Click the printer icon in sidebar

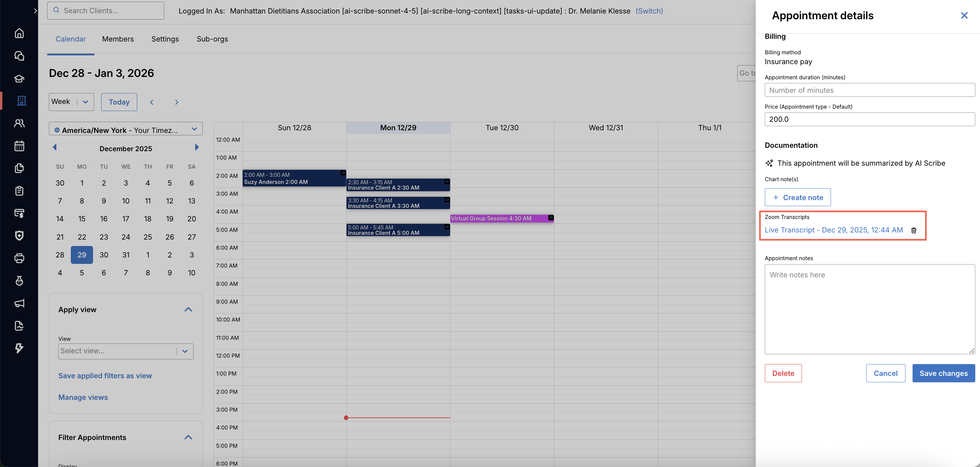19,258
